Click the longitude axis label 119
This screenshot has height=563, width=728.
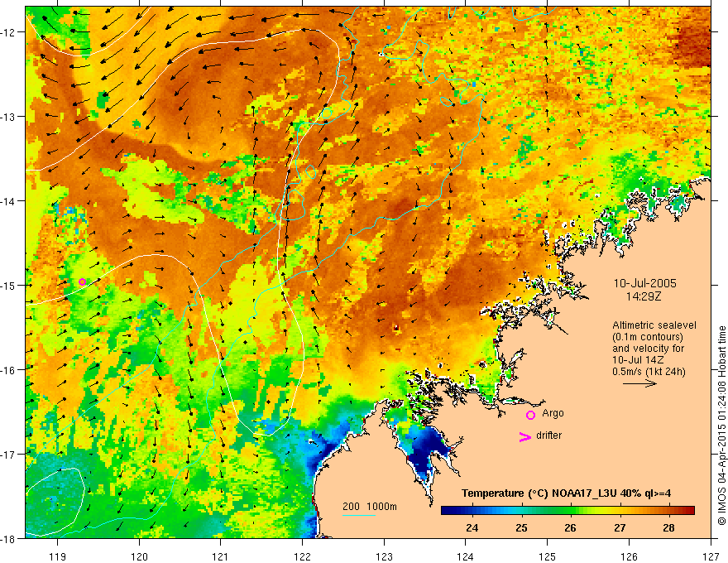tap(57, 556)
